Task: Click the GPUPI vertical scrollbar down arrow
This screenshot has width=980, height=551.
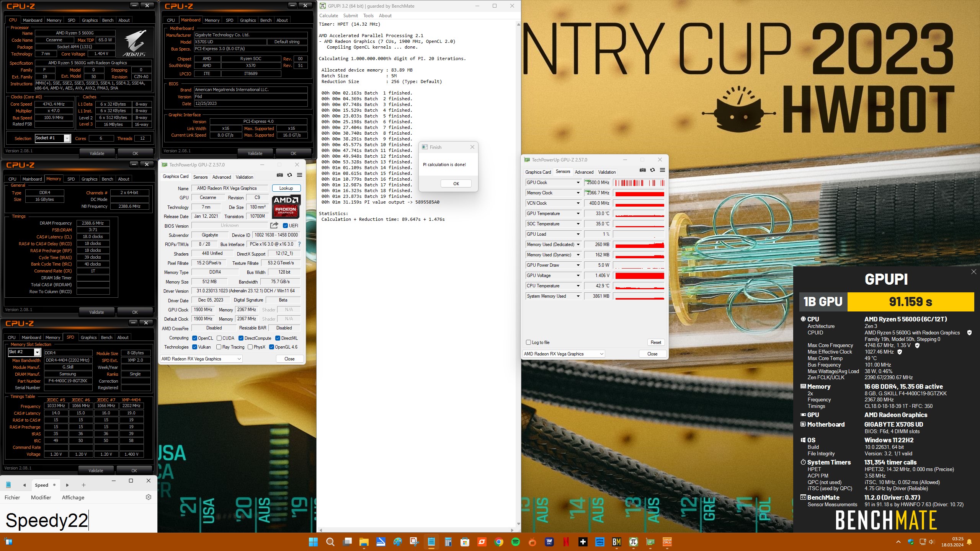Action: pyautogui.click(x=518, y=524)
